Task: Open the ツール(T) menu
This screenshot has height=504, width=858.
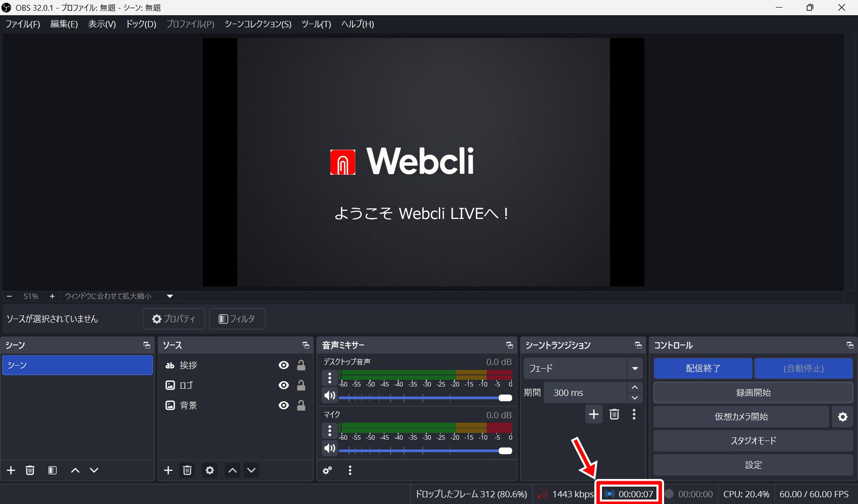Action: (316, 24)
